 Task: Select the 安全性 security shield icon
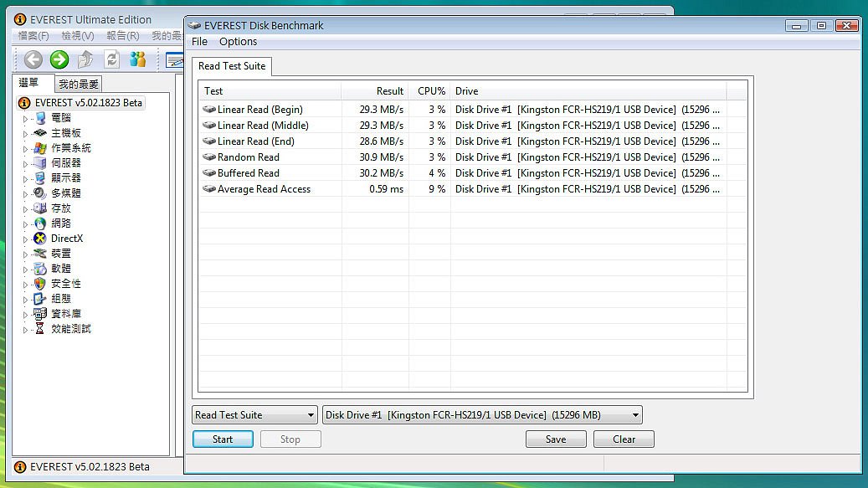(40, 284)
